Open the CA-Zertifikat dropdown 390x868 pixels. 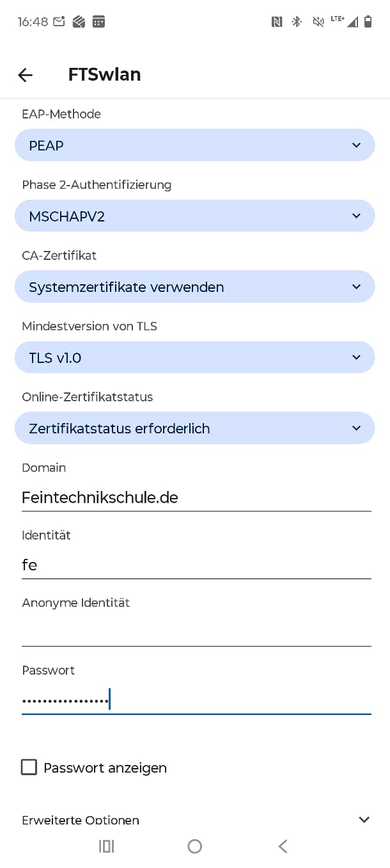194,287
